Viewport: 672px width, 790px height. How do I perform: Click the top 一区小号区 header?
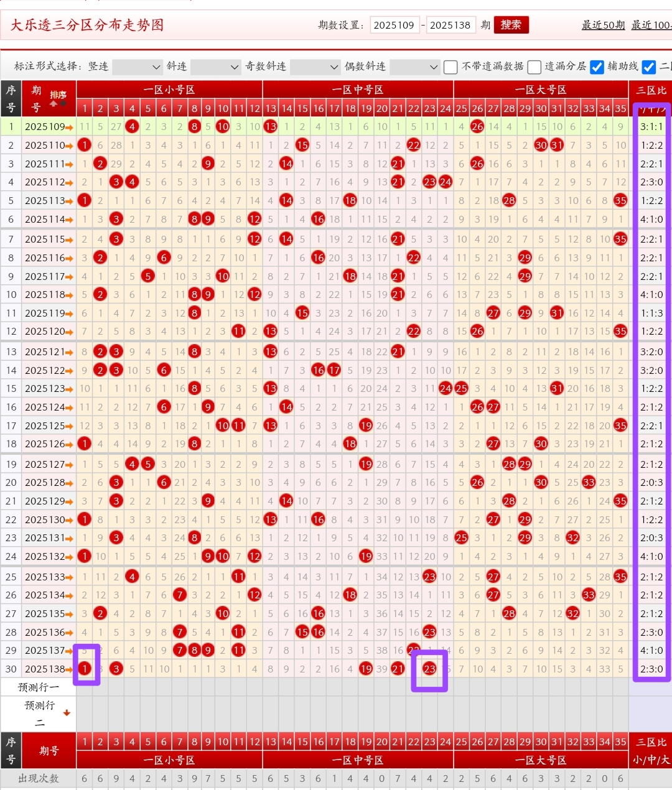click(x=169, y=90)
